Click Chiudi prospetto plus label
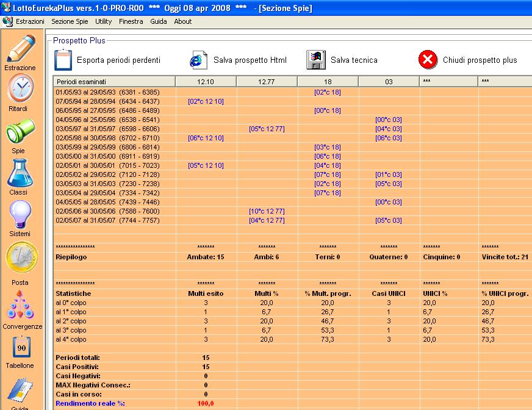 click(480, 60)
